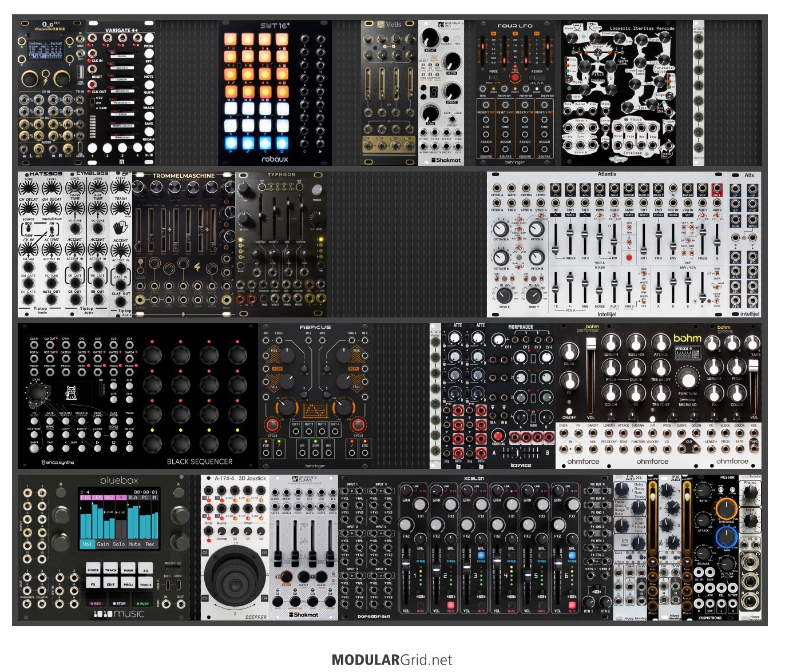This screenshot has height=672, width=785.
Task: Push the O4 OFFSET button on Griffin's Claws
Action: pyautogui.click(x=330, y=602)
